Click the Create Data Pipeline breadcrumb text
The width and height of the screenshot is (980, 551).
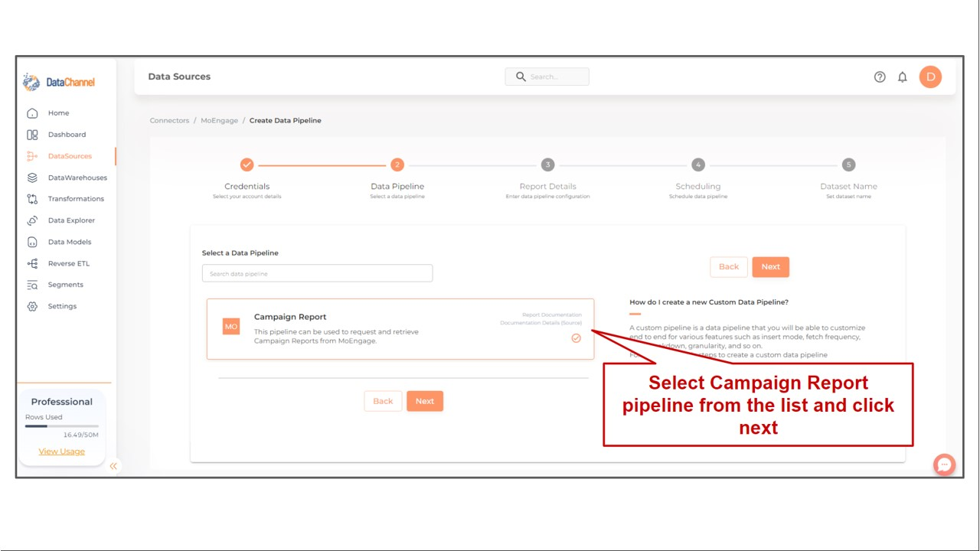285,120
